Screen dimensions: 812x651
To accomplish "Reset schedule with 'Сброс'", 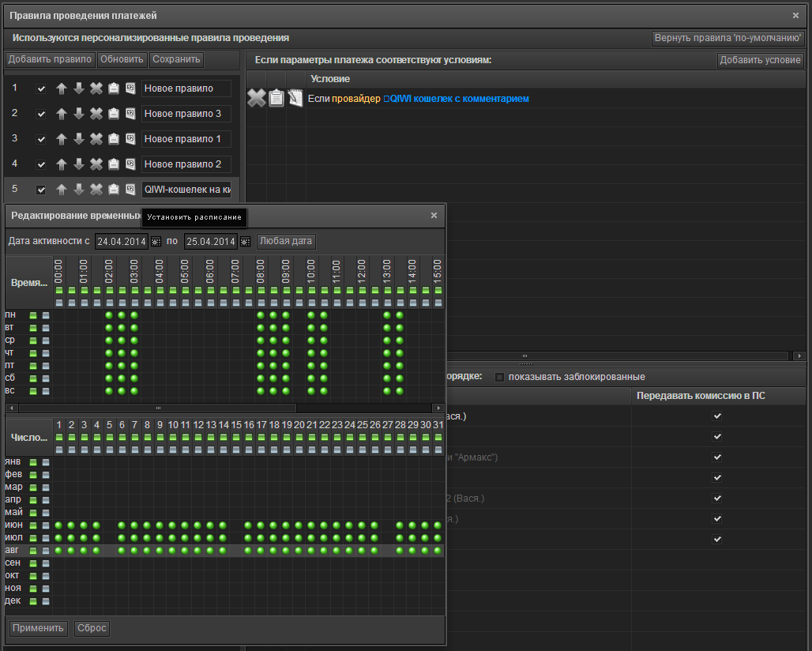I will [x=92, y=628].
